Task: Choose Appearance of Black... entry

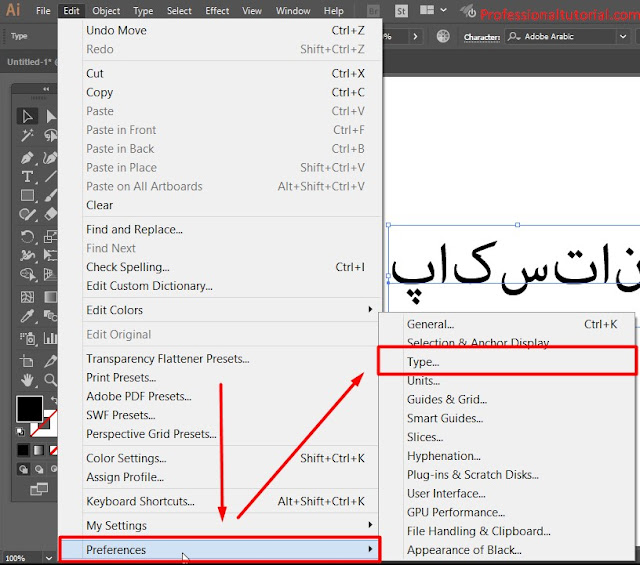Action: 507,550
